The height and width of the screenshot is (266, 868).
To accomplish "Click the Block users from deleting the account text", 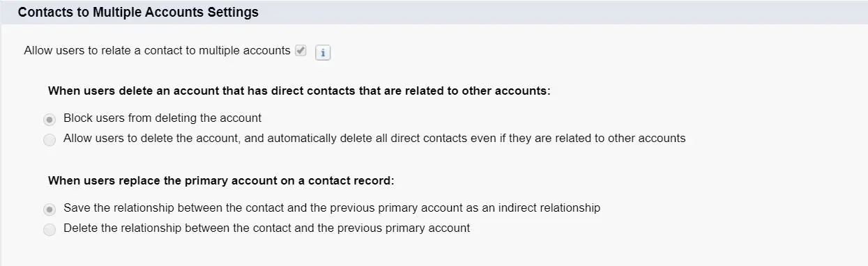I will (x=162, y=118).
